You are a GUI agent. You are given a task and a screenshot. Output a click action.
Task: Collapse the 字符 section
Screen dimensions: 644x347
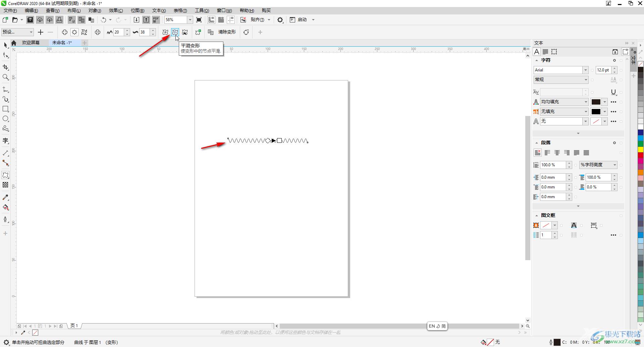[x=536, y=60]
